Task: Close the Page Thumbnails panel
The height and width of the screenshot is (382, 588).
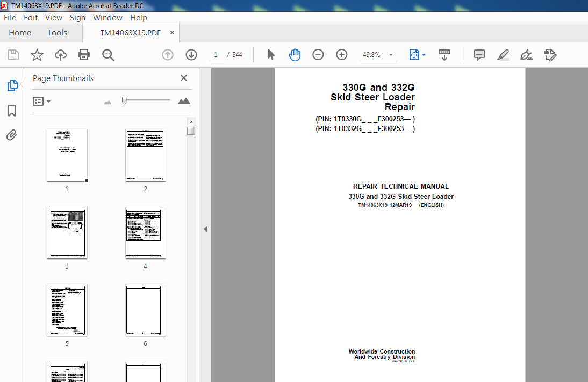Action: [x=184, y=78]
